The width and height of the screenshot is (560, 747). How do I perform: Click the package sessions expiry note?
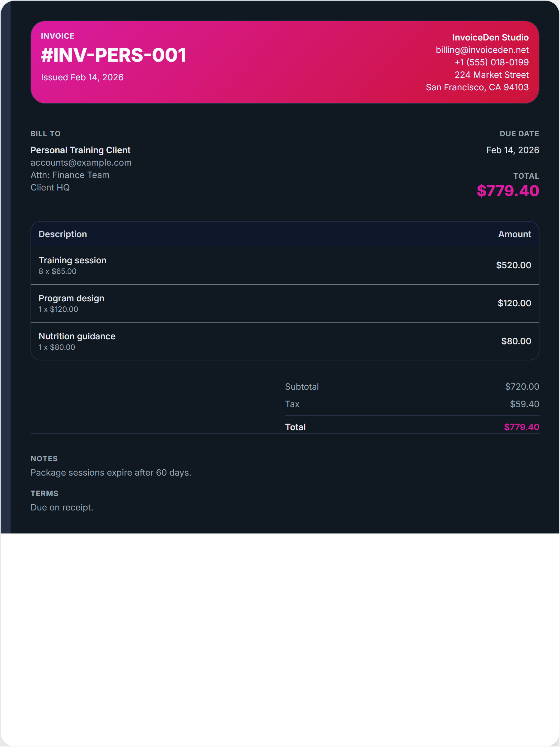click(111, 472)
